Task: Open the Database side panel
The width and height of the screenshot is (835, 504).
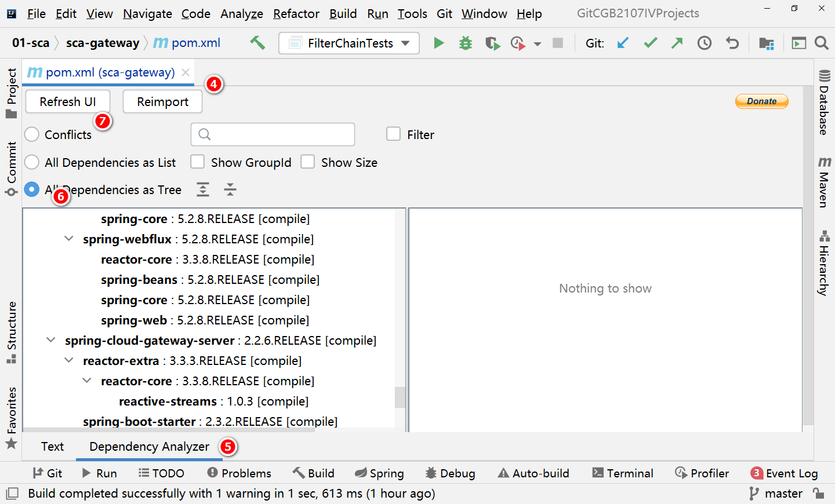Action: [x=824, y=103]
